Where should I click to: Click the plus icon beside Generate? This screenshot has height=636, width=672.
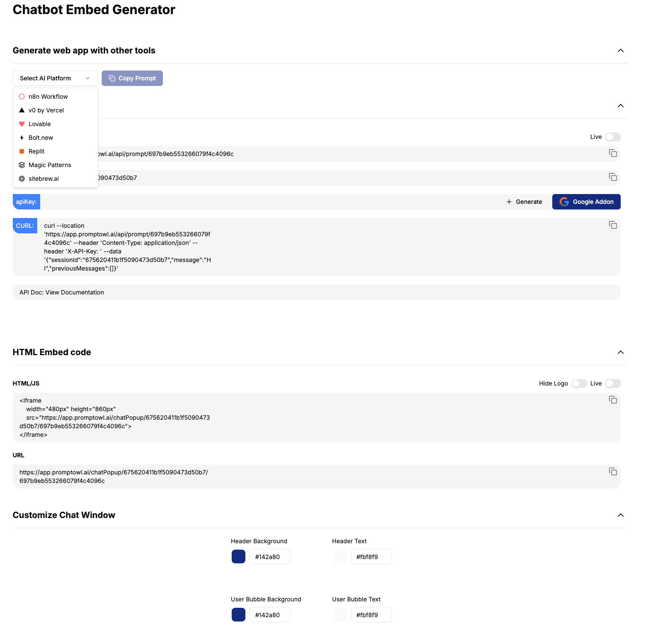(x=509, y=202)
